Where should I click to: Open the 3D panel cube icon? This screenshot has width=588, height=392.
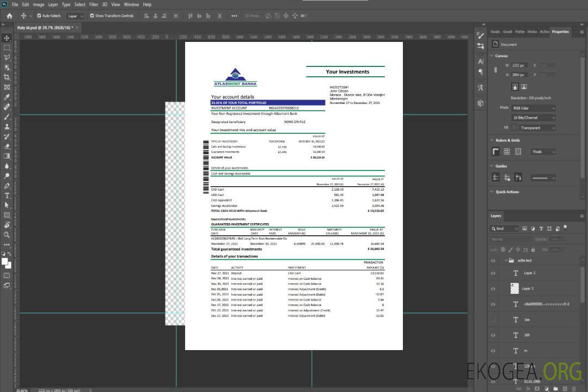(x=480, y=103)
